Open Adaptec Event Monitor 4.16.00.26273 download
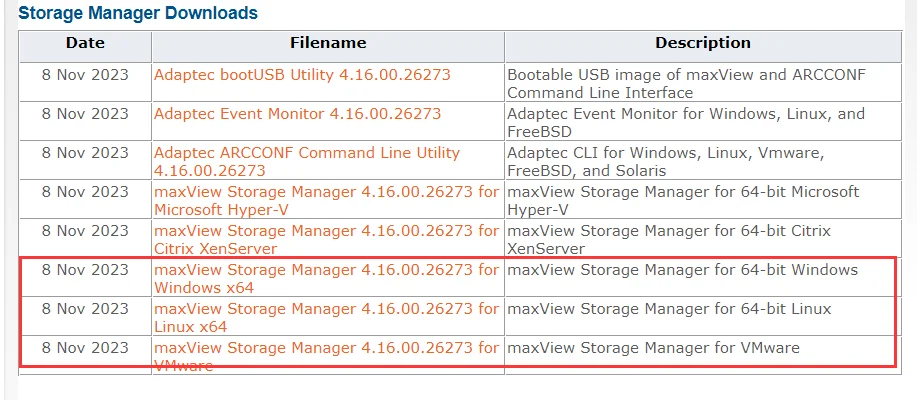The image size is (917, 400). 297,113
